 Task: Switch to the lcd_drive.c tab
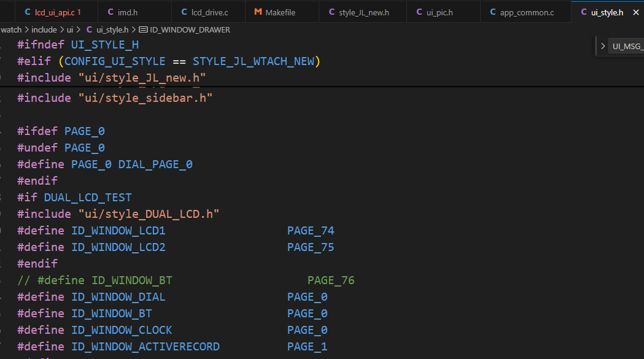tap(208, 12)
